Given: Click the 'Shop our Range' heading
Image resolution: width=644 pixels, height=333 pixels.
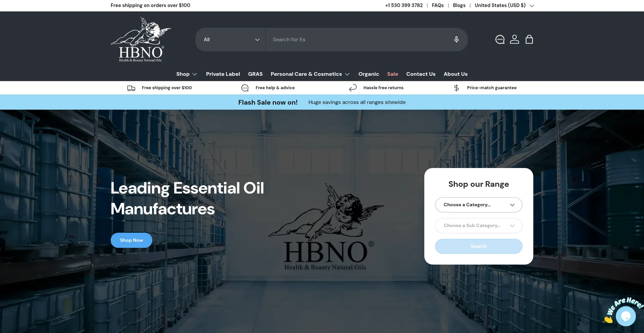Looking at the screenshot, I should (479, 184).
